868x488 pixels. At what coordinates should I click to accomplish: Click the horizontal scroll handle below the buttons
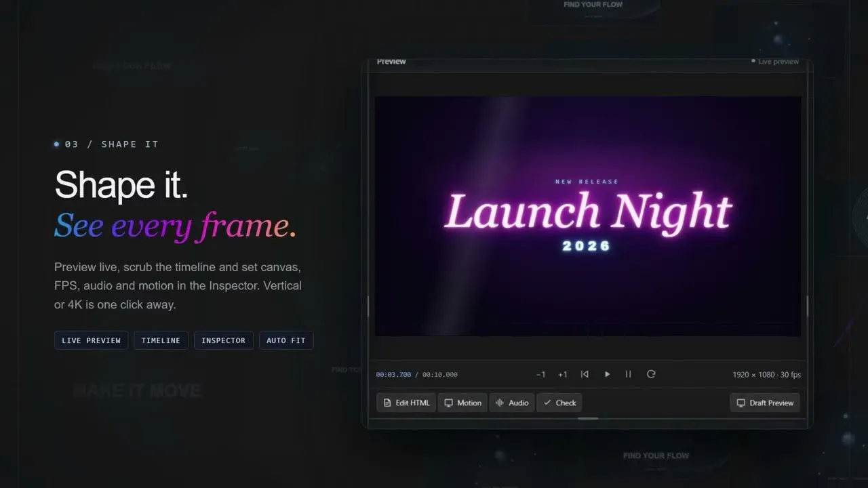point(588,418)
